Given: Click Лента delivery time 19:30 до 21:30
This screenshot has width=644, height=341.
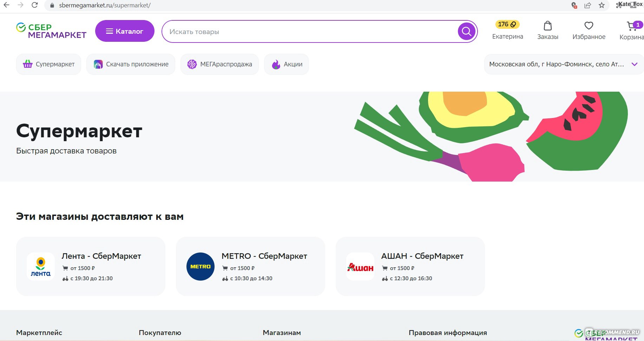Looking at the screenshot, I should (x=91, y=278).
